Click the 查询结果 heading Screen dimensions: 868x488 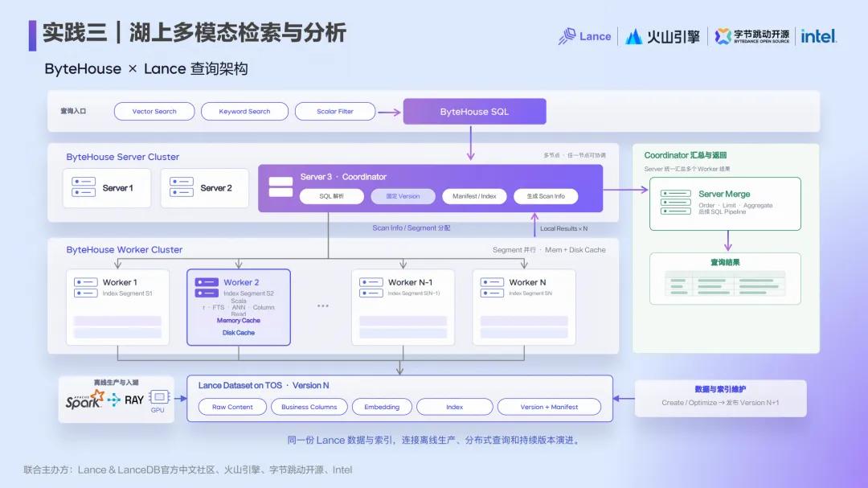[x=725, y=262]
